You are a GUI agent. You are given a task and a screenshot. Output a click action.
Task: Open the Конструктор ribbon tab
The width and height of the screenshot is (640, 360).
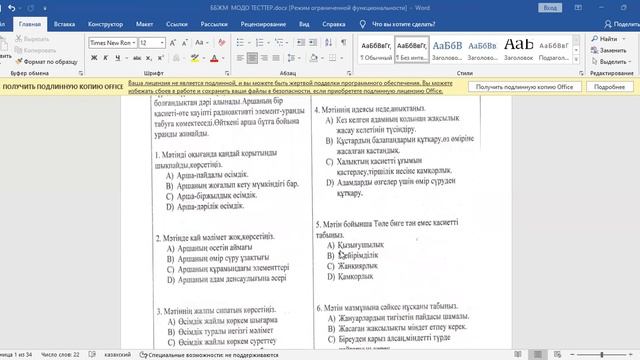(x=105, y=24)
